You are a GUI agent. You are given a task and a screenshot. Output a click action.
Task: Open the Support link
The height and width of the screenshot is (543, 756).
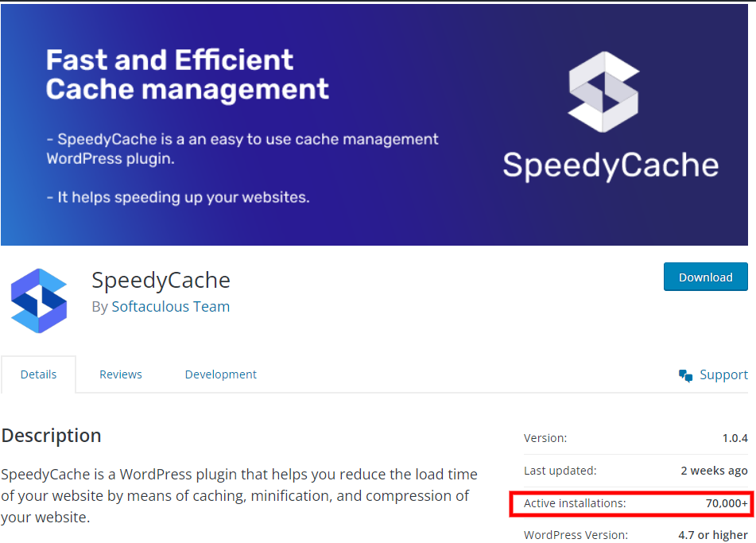(723, 374)
